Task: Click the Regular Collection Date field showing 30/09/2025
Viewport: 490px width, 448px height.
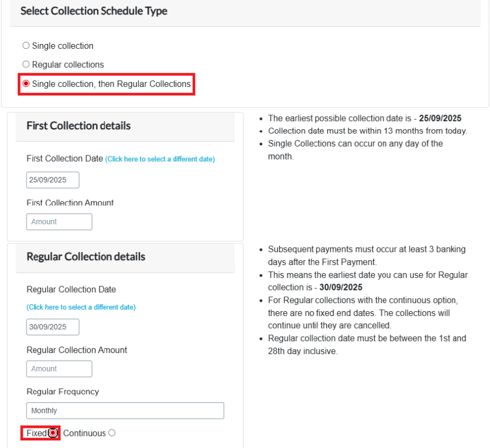Action: coord(53,327)
